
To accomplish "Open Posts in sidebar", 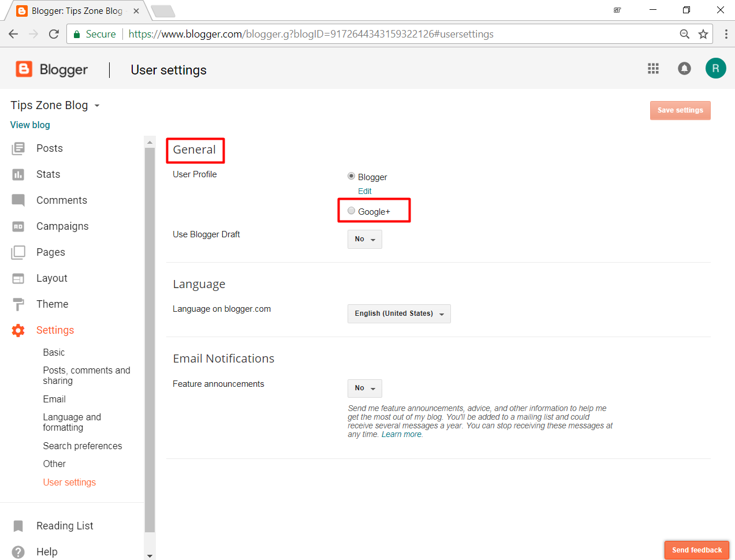I will [49, 148].
